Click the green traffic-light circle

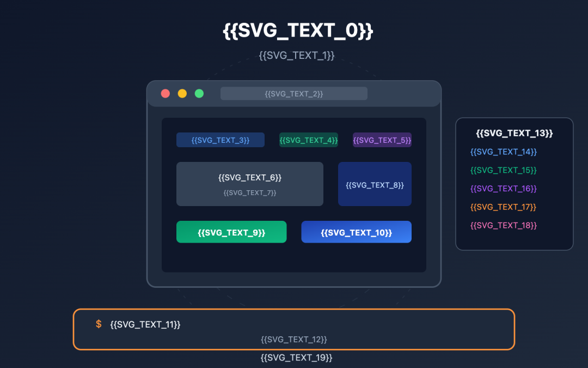(x=199, y=93)
